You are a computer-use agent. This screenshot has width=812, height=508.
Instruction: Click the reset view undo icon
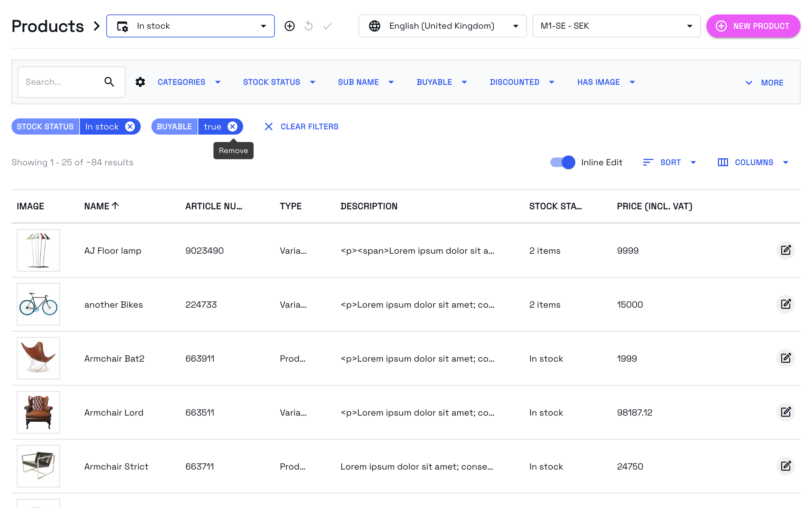tap(308, 26)
